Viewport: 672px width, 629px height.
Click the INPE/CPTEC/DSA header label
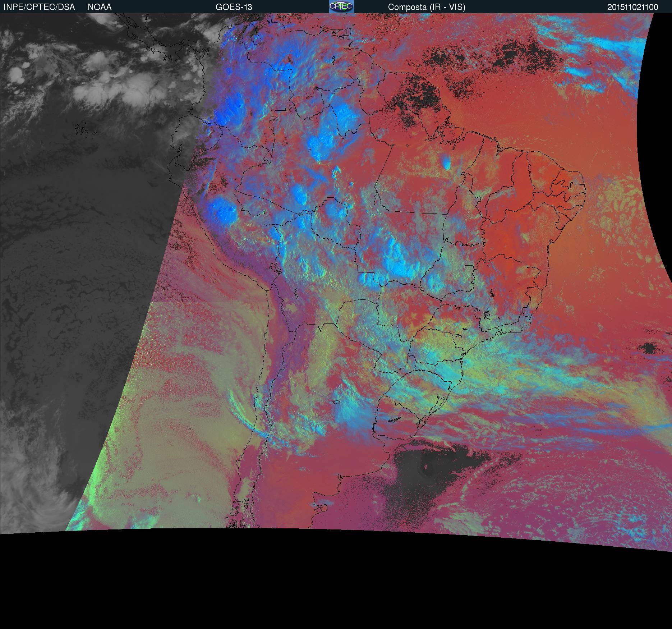39,7
